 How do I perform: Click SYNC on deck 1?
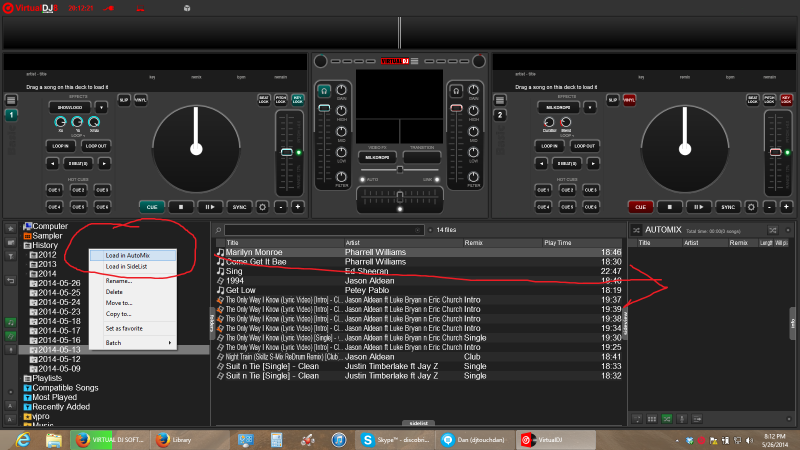[x=239, y=207]
